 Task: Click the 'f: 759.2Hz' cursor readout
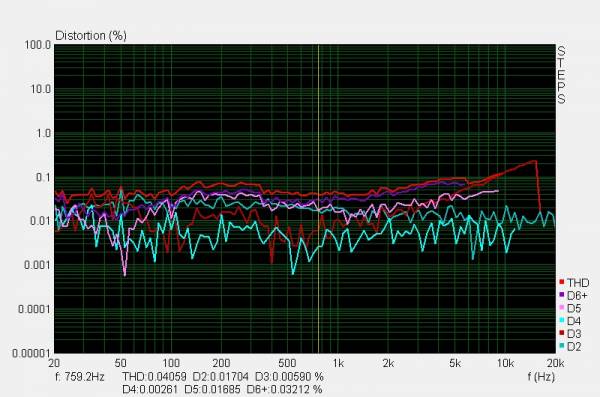[80, 377]
